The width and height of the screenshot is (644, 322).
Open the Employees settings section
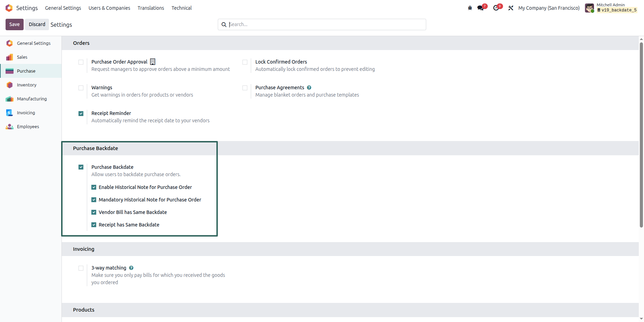31,126
